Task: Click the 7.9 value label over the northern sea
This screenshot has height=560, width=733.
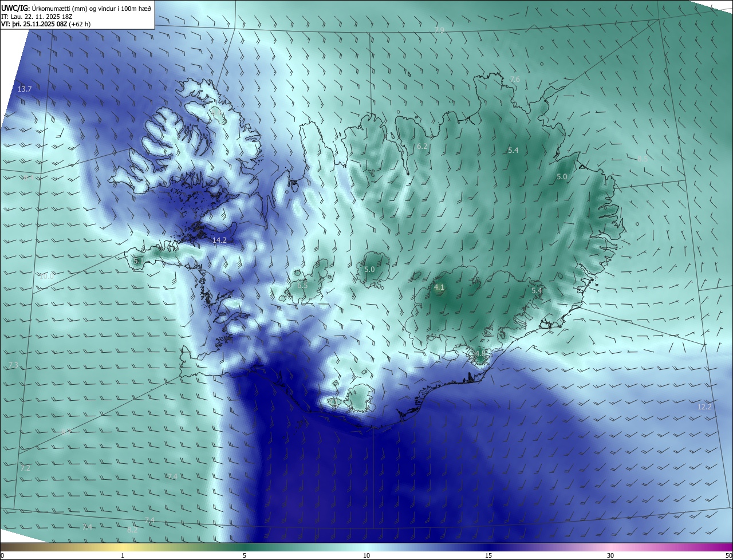Action: pos(439,30)
